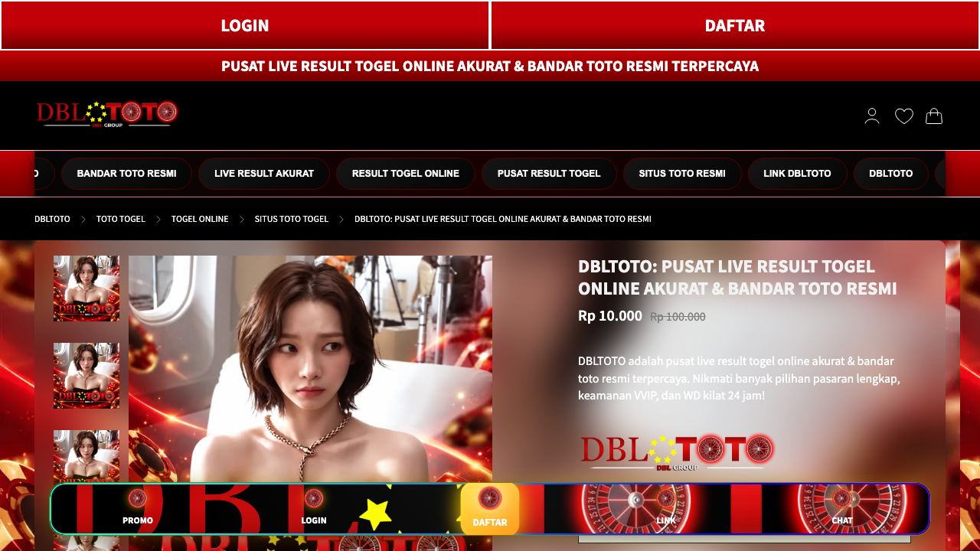The width and height of the screenshot is (980, 551).
Task: Select the first product thumbnail
Action: [x=87, y=289]
